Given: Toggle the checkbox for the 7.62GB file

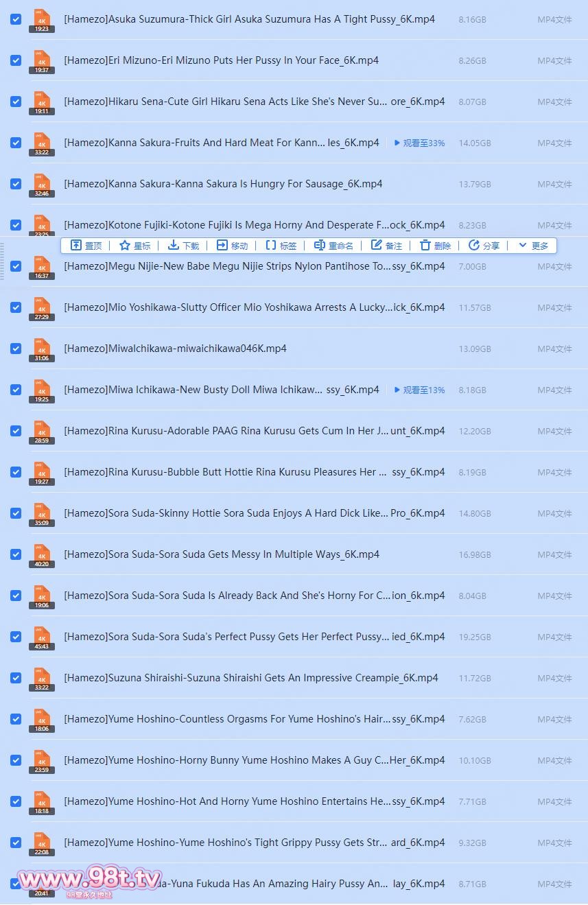Looking at the screenshot, I should tap(16, 719).
